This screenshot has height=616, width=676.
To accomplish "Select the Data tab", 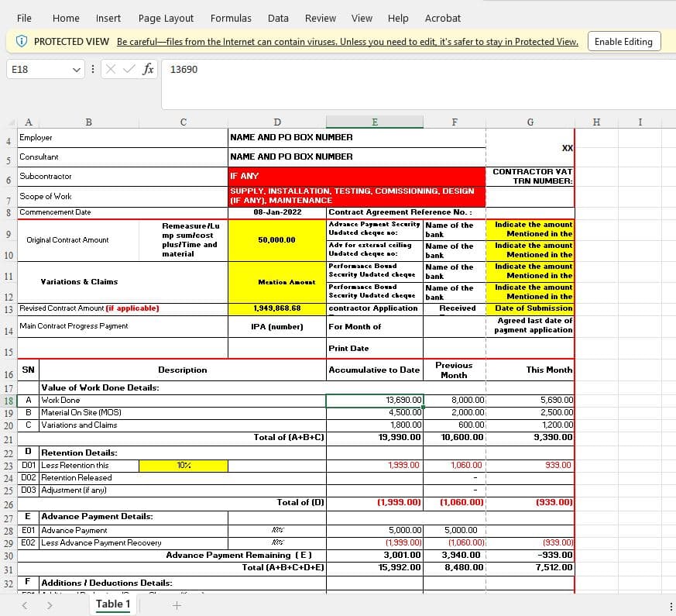I will [x=278, y=18].
